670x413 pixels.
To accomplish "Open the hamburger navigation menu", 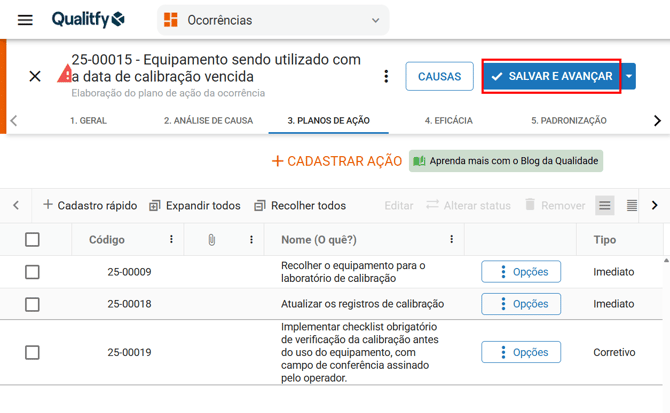I will click(x=25, y=20).
